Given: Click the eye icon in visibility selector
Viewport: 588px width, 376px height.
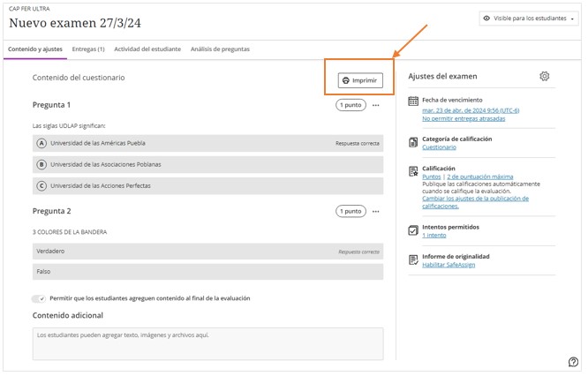Looking at the screenshot, I should point(486,19).
